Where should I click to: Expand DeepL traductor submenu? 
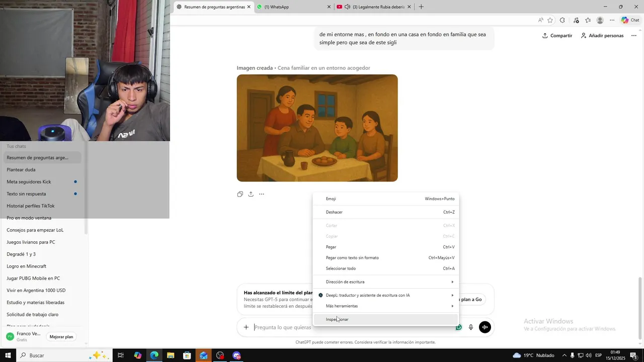point(386,295)
